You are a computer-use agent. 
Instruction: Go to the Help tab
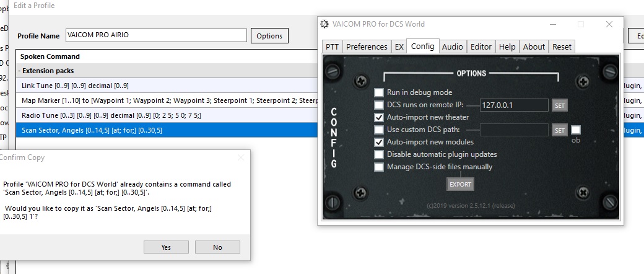507,47
